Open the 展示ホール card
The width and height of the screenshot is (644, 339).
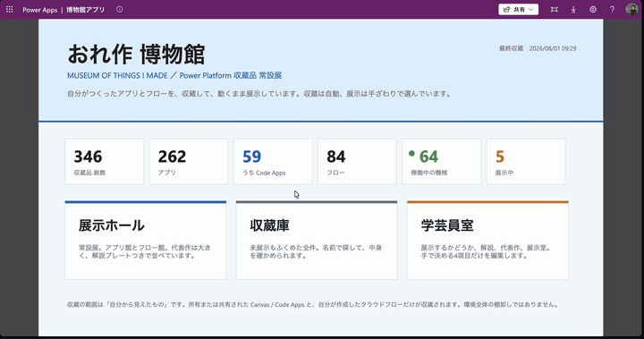146,240
